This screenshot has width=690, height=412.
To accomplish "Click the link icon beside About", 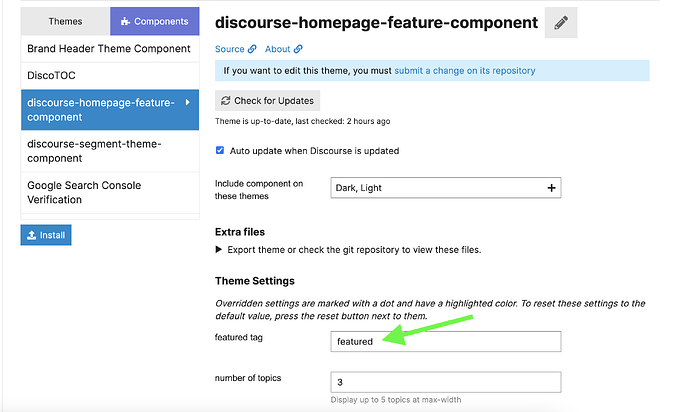I will coord(298,49).
